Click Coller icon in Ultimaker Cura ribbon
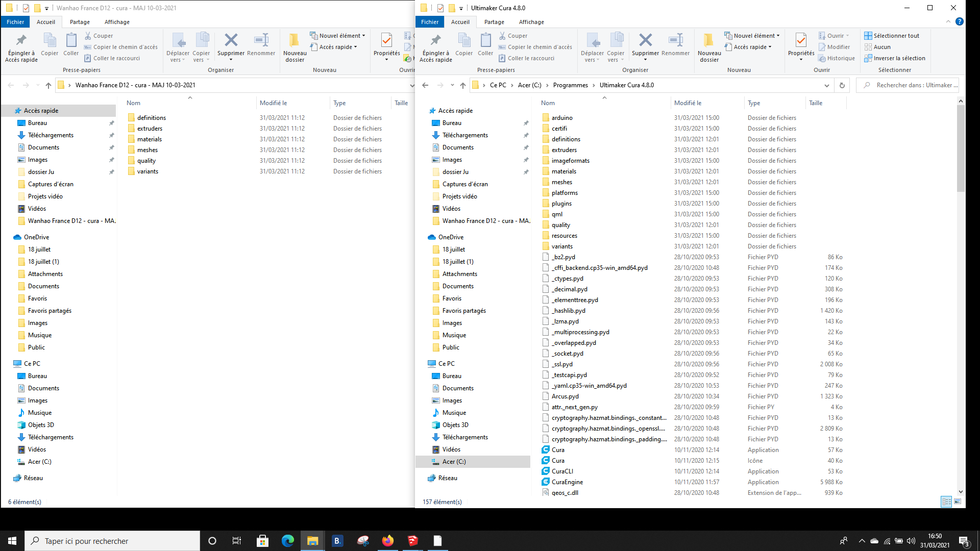 coord(485,40)
